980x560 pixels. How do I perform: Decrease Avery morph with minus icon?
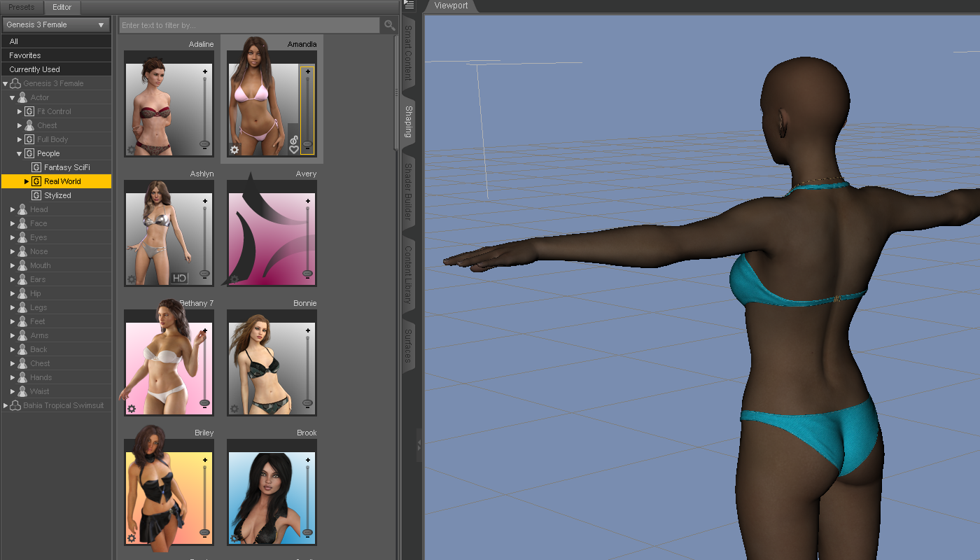307,279
